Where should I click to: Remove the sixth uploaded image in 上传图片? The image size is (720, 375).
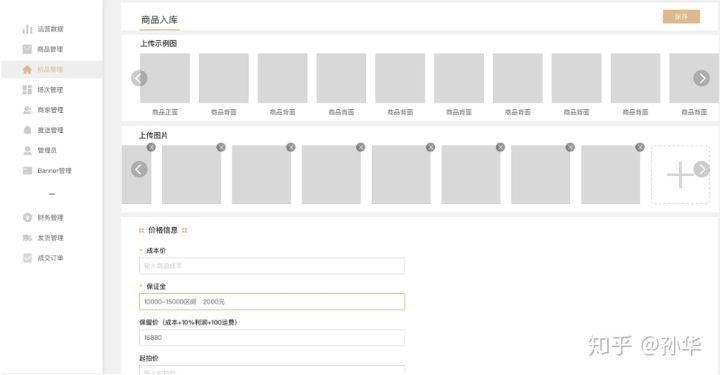click(x=500, y=147)
